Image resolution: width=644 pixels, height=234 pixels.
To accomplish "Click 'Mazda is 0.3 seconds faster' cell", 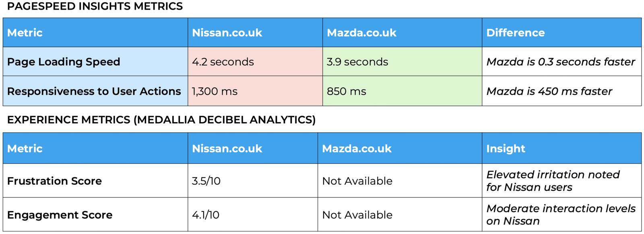I will (x=560, y=62).
